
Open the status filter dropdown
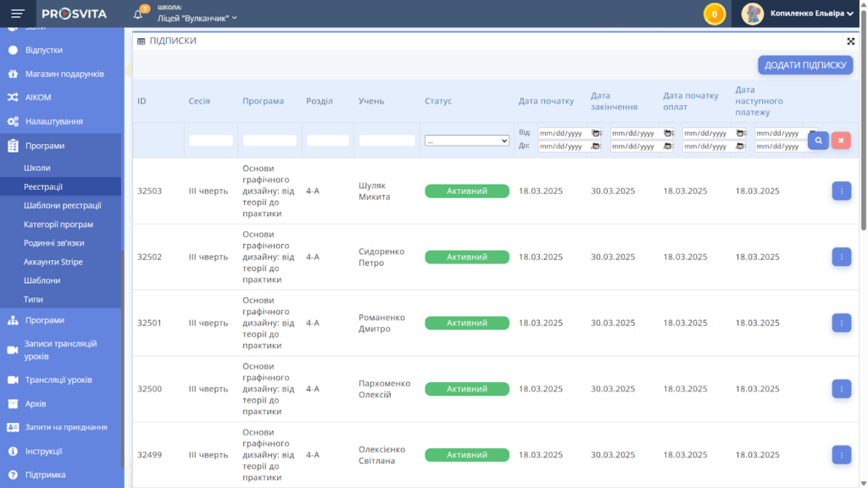tap(467, 141)
